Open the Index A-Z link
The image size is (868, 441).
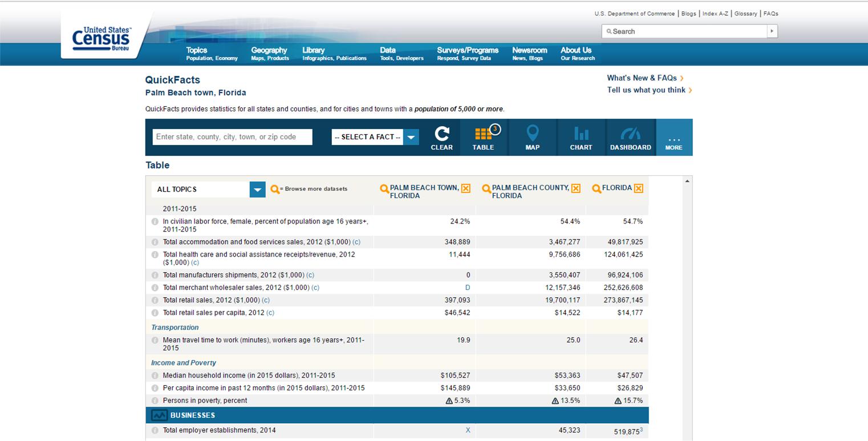click(x=715, y=14)
